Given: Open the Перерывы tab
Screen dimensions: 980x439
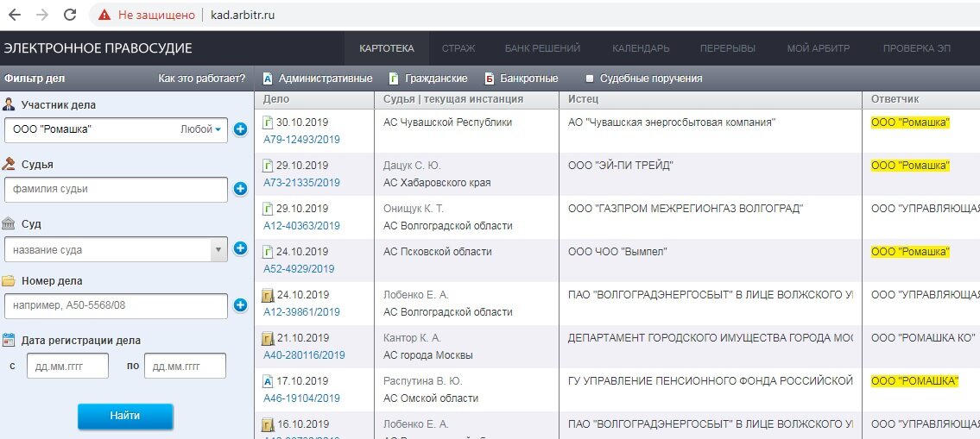Looking at the screenshot, I should 728,48.
